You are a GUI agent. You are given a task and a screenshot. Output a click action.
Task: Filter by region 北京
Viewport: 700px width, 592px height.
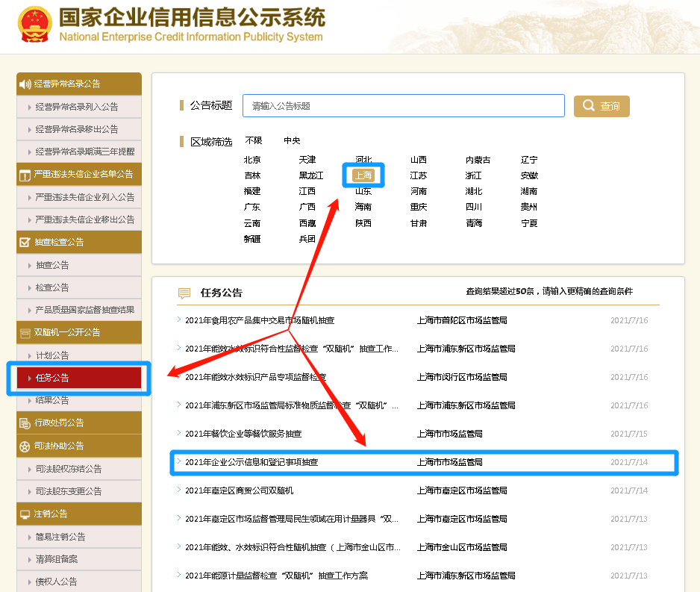(252, 160)
